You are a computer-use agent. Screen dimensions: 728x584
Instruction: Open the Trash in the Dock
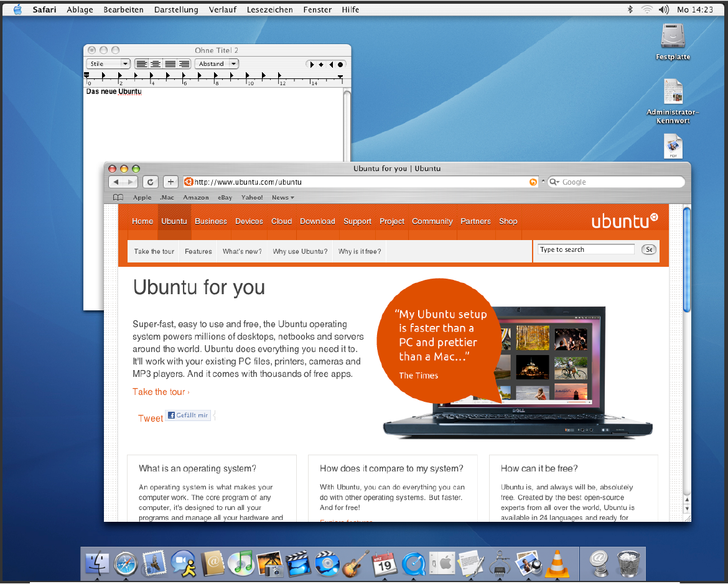(x=628, y=563)
